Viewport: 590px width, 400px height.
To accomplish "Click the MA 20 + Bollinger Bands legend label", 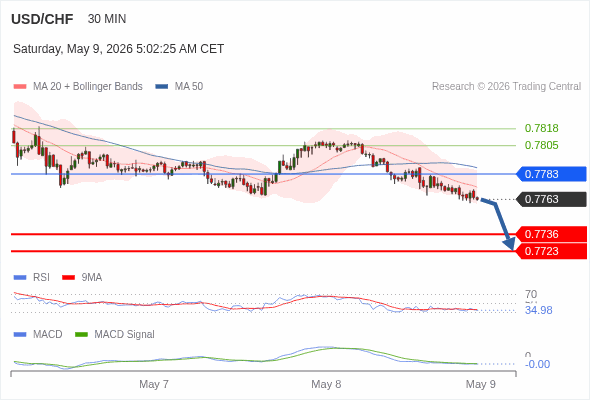I will point(88,87).
